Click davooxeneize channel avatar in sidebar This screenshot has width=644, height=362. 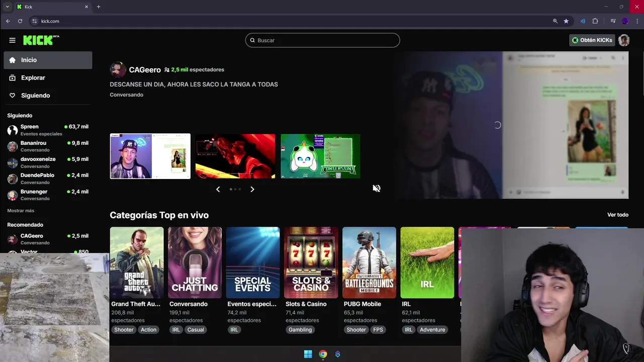tap(13, 162)
